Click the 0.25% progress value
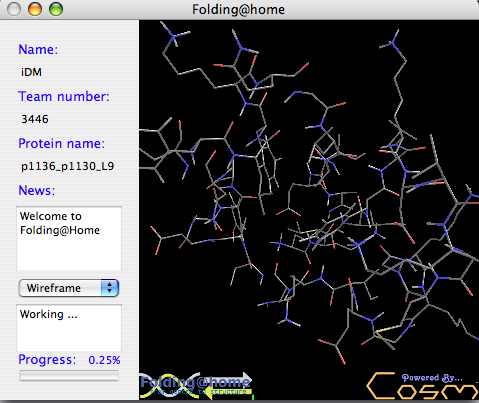The width and height of the screenshot is (479, 403). pos(104,360)
